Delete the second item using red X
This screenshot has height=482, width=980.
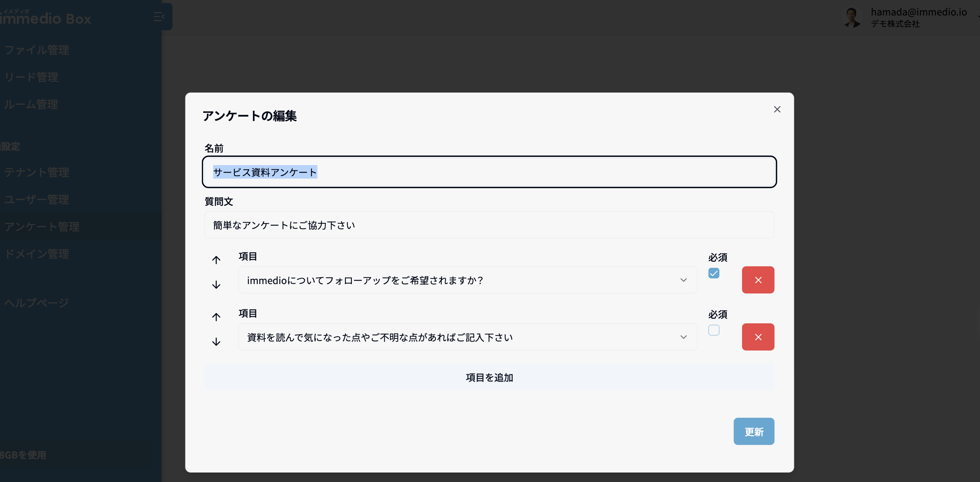pyautogui.click(x=757, y=337)
